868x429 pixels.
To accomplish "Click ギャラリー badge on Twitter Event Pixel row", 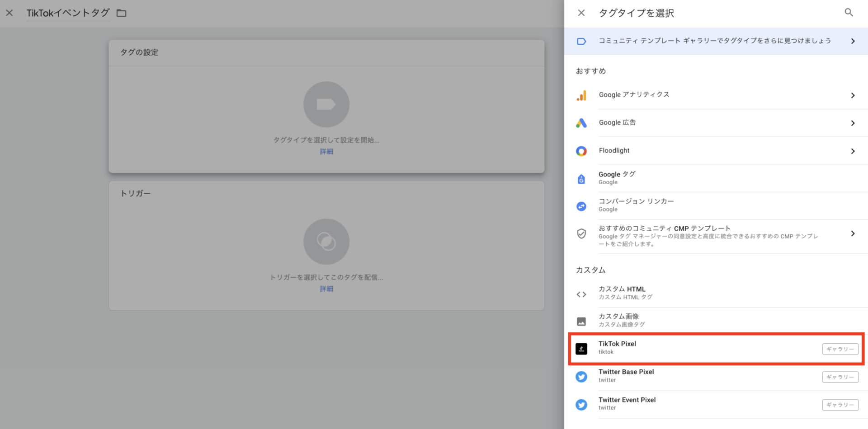I will (x=840, y=405).
